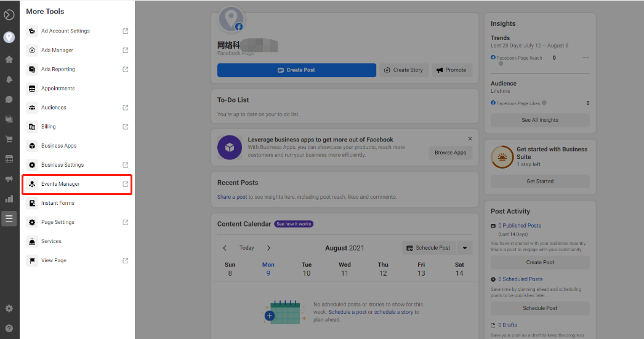Viewport: 644px width, 339px height.
Task: Open Commerce cart icon in left rail
Action: (9, 139)
